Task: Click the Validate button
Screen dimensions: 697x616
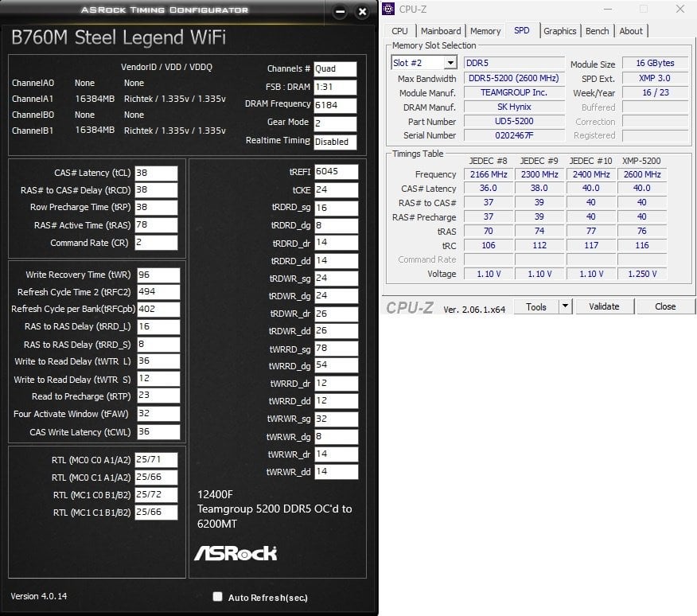Action: pos(604,306)
